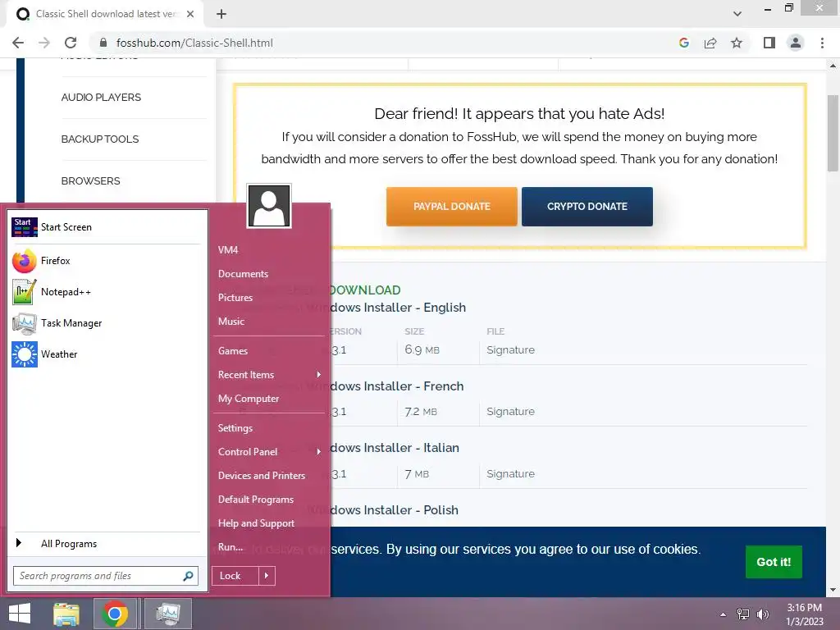Image resolution: width=840 pixels, height=630 pixels.
Task: Expand All Programs list
Action: coord(106,544)
